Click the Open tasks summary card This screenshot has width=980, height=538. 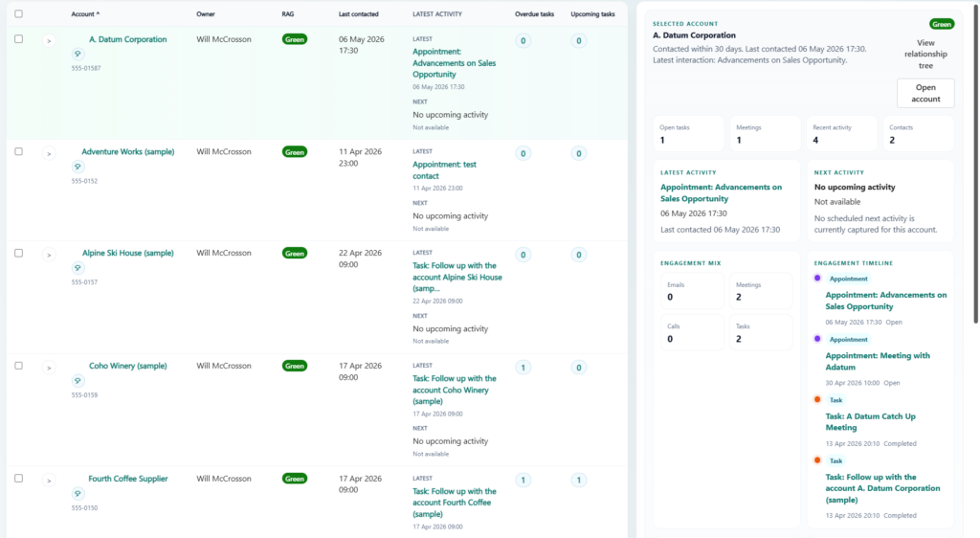click(689, 133)
